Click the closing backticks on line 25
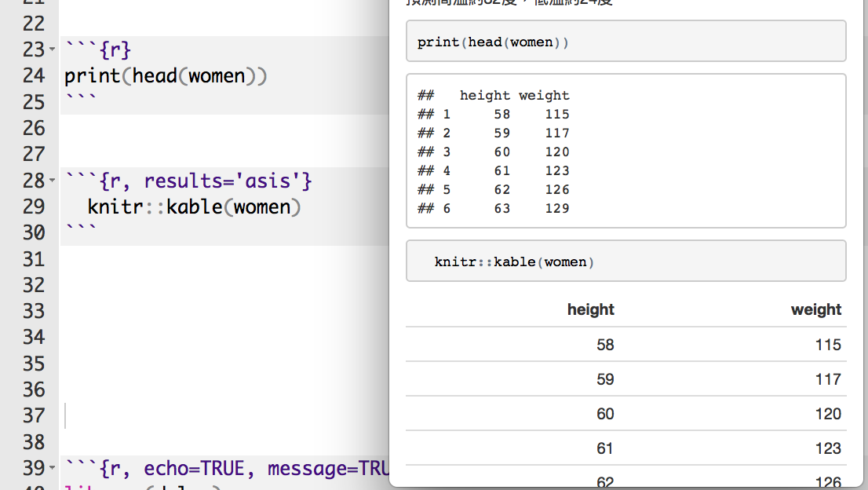Image resolution: width=868 pixels, height=490 pixels. [x=81, y=97]
